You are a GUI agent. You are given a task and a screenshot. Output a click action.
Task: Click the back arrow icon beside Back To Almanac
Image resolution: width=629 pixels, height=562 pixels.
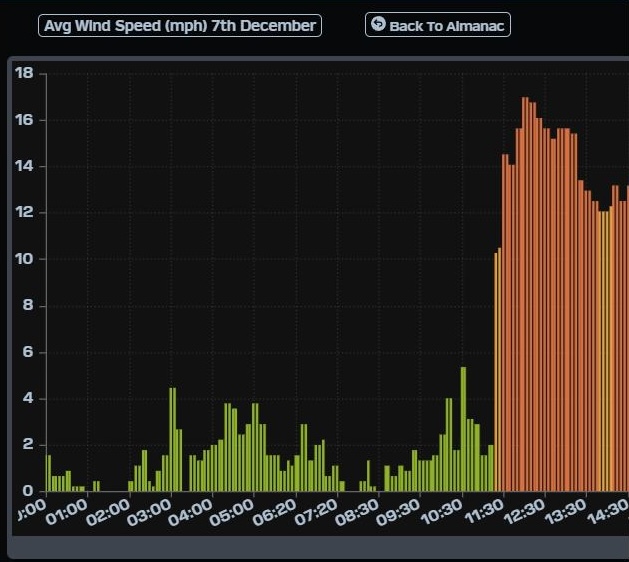[378, 24]
